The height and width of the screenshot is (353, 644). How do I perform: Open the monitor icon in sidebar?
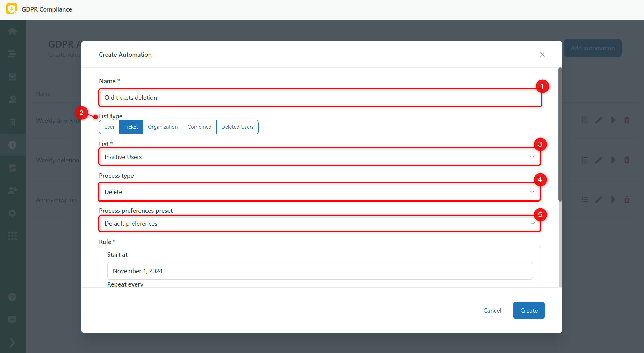(12, 77)
